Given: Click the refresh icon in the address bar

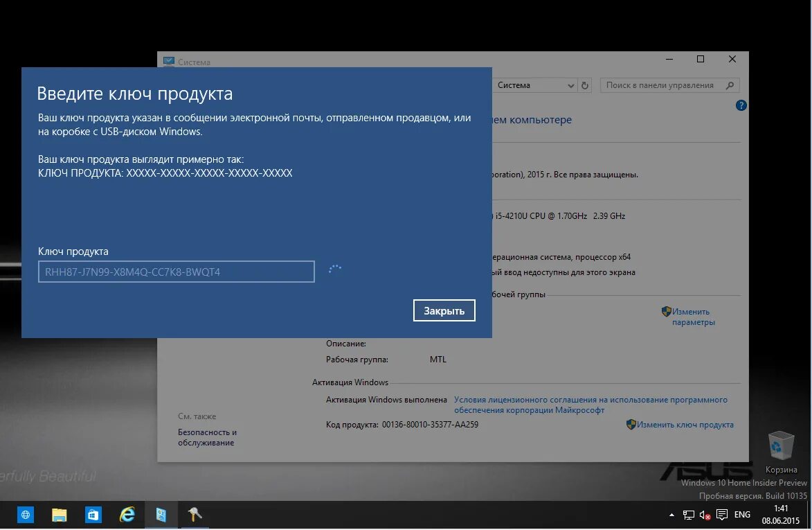Looking at the screenshot, I should (585, 85).
